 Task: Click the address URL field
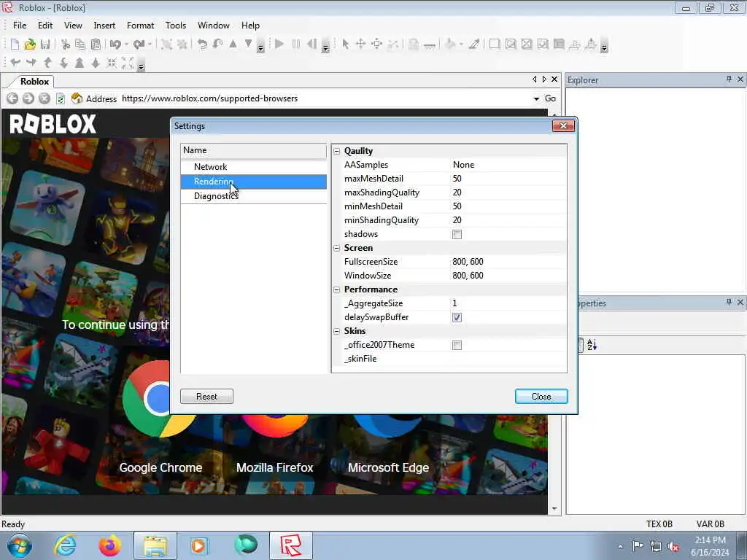pyautogui.click(x=324, y=98)
